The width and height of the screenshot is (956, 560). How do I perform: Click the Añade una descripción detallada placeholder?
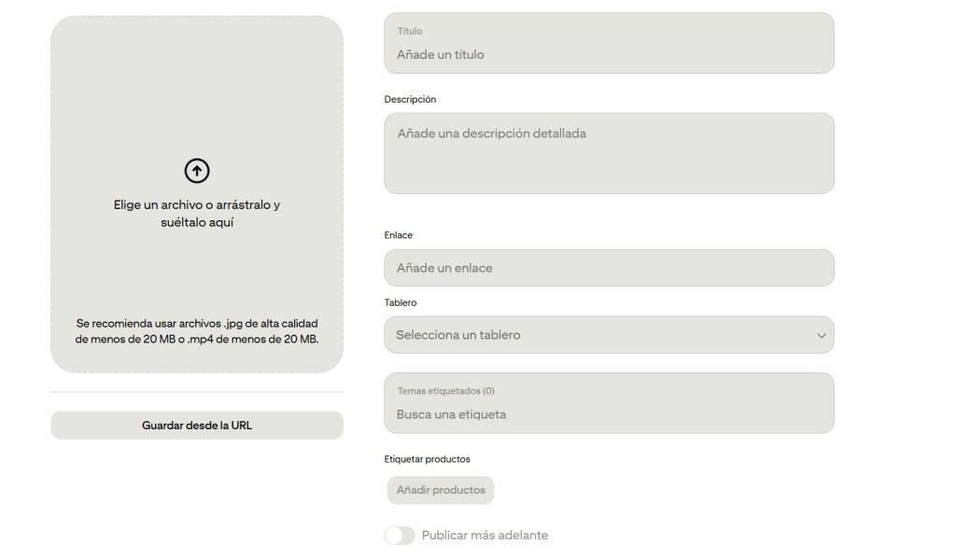coord(608,133)
